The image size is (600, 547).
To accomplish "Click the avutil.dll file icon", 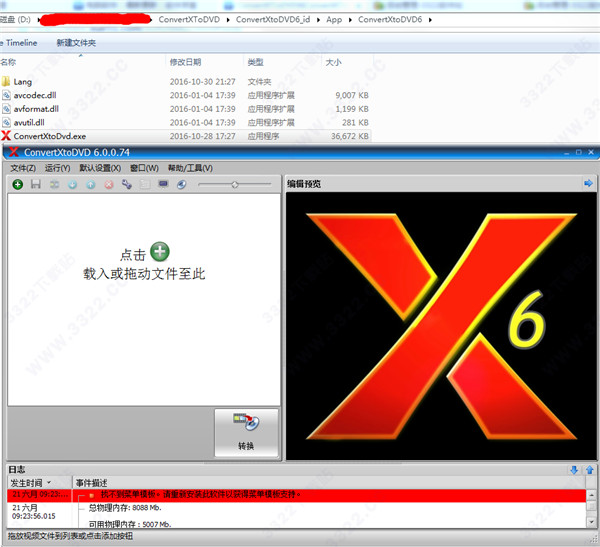I will pyautogui.click(x=6, y=122).
